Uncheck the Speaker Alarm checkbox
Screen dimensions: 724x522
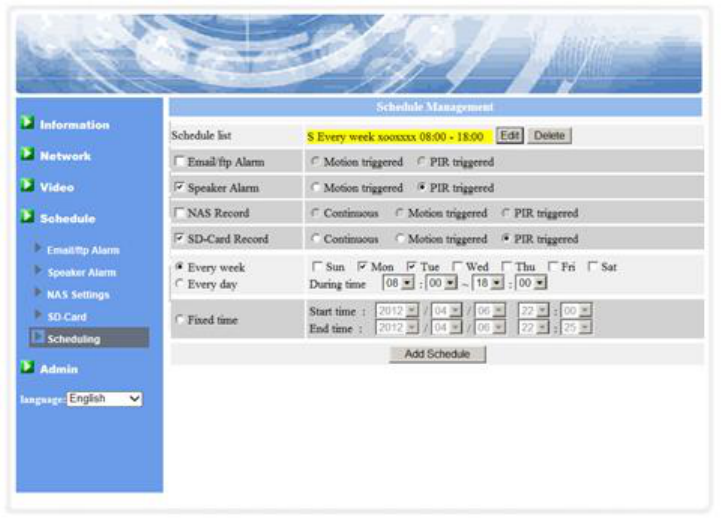[180, 187]
